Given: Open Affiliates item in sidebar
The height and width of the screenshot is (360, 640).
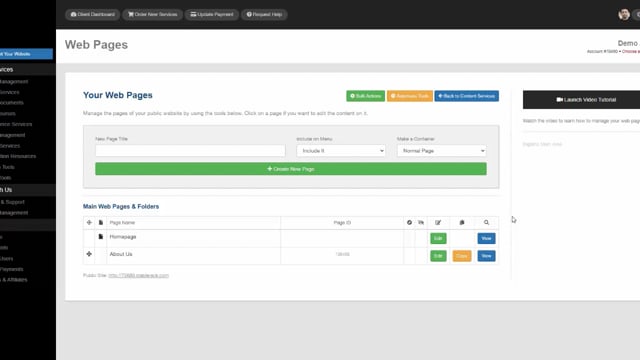Looking at the screenshot, I should (x=13, y=280).
